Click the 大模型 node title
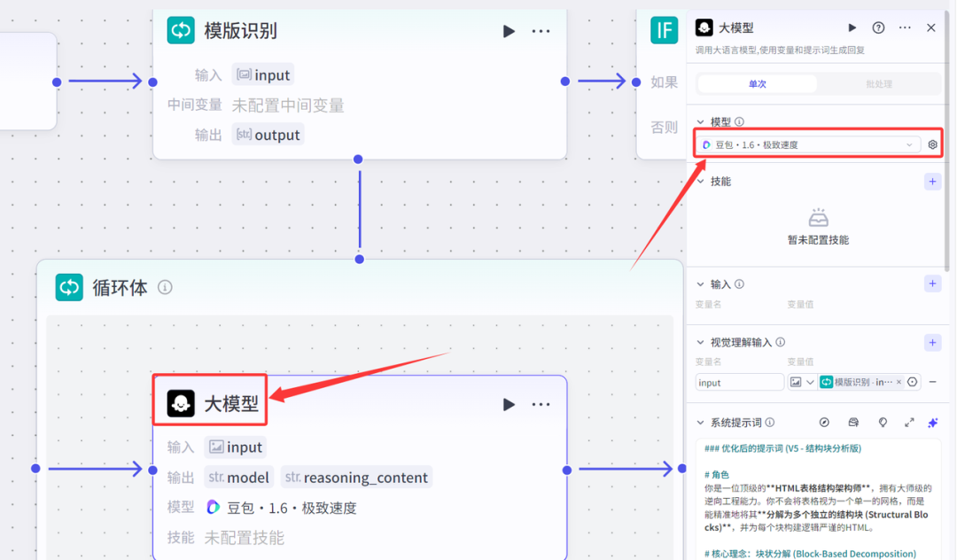The image size is (957, 560). 231,403
